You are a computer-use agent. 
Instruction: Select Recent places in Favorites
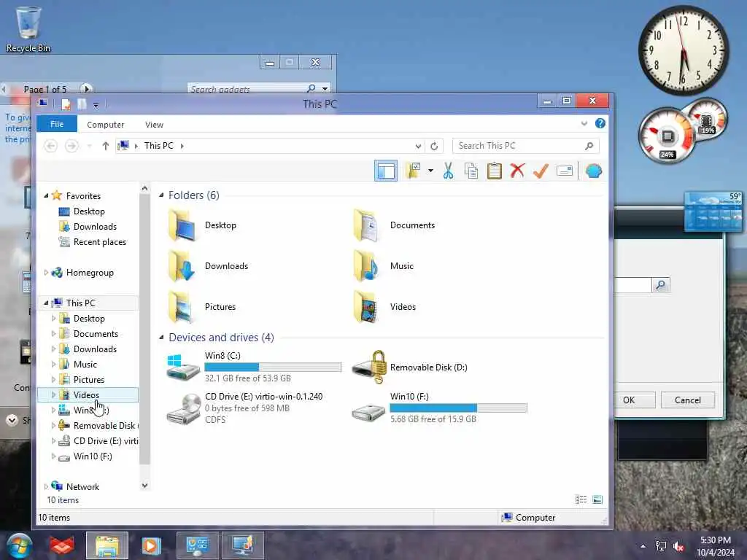93,242
